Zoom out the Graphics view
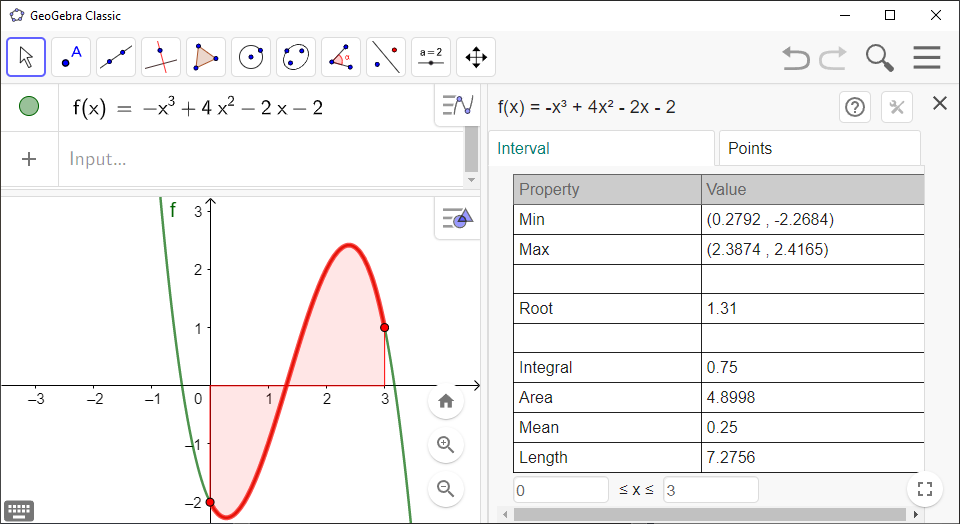The width and height of the screenshot is (960, 524). pos(446,488)
